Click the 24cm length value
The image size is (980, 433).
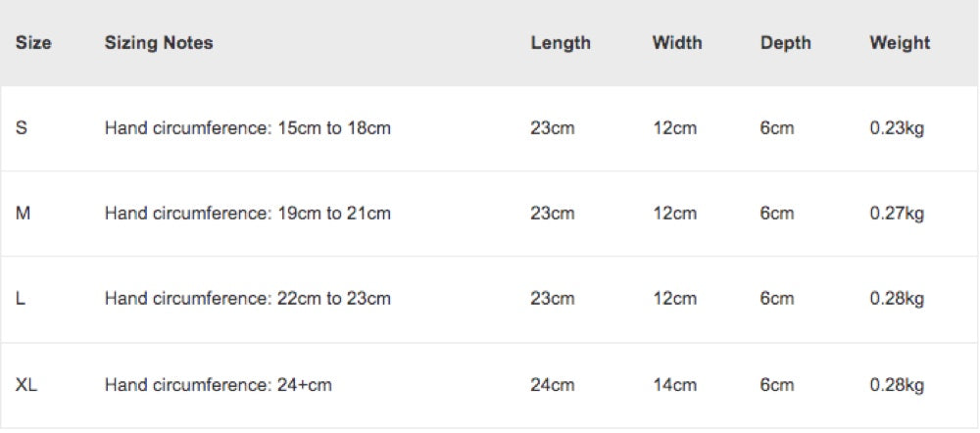click(553, 385)
